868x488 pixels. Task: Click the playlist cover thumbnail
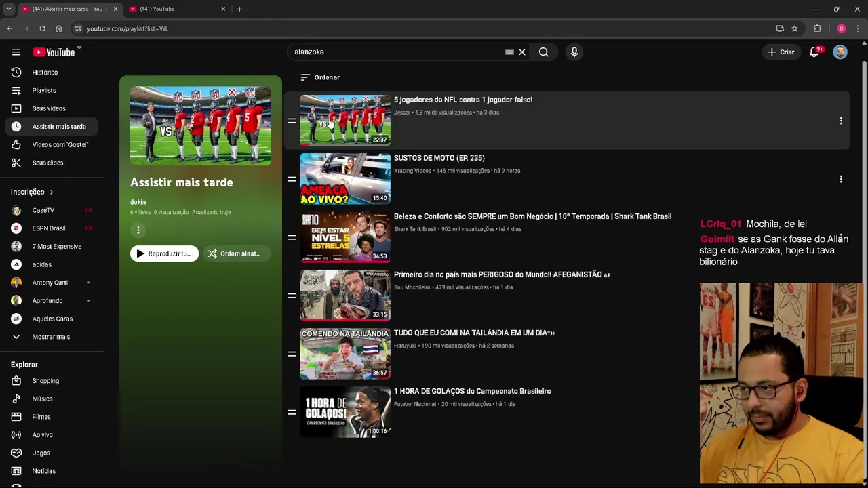point(201,125)
